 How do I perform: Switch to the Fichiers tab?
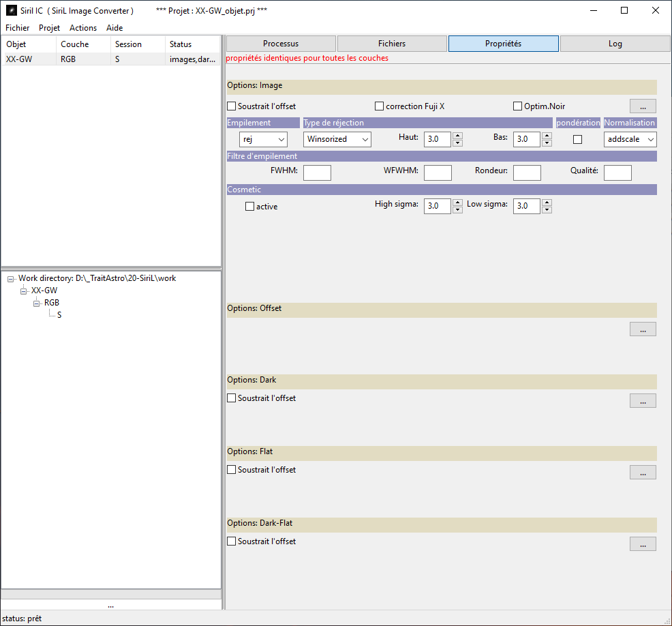(x=392, y=44)
